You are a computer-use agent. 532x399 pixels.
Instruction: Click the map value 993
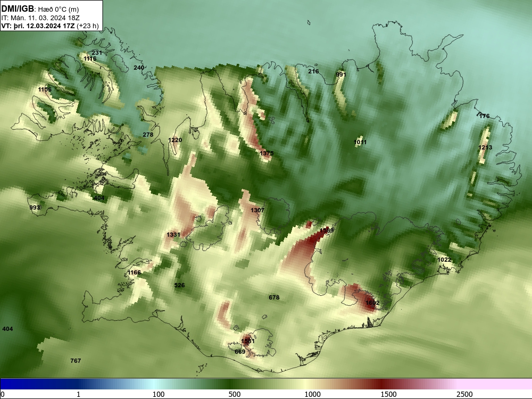click(x=35, y=207)
